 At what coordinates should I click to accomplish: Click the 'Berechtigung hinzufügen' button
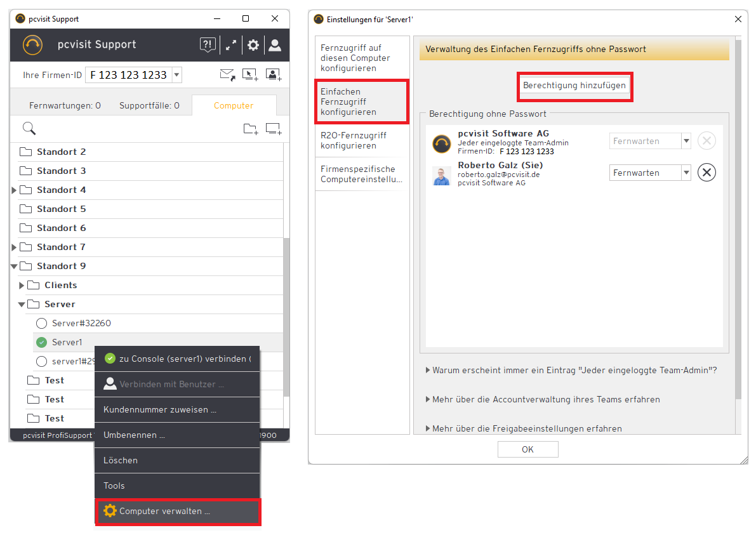pyautogui.click(x=574, y=86)
